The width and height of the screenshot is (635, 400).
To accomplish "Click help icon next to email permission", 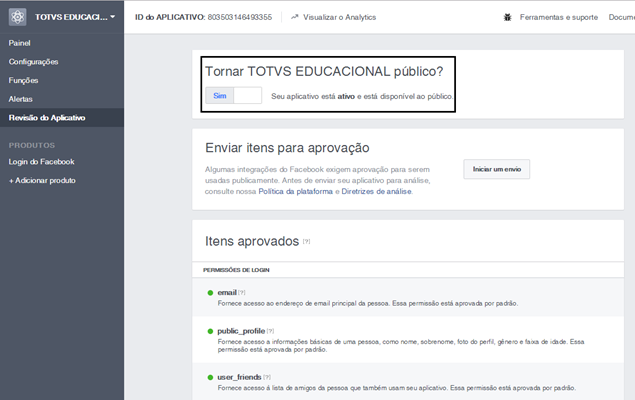I will pos(242,292).
